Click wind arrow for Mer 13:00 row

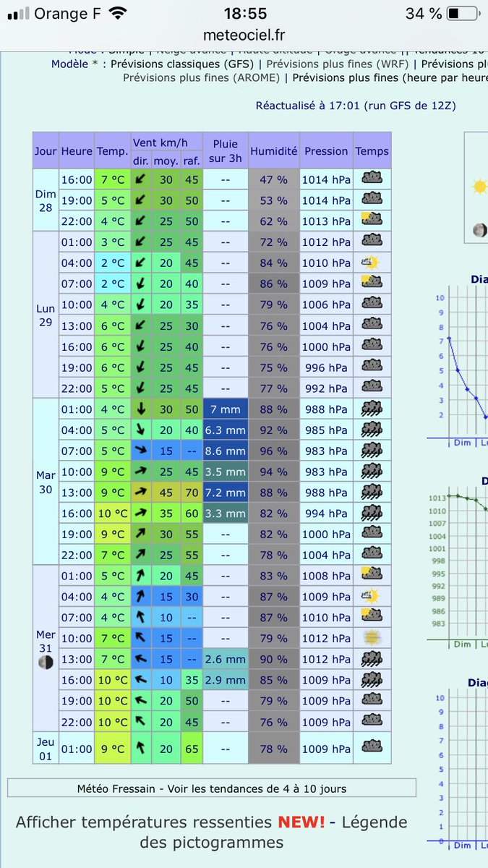141,659
